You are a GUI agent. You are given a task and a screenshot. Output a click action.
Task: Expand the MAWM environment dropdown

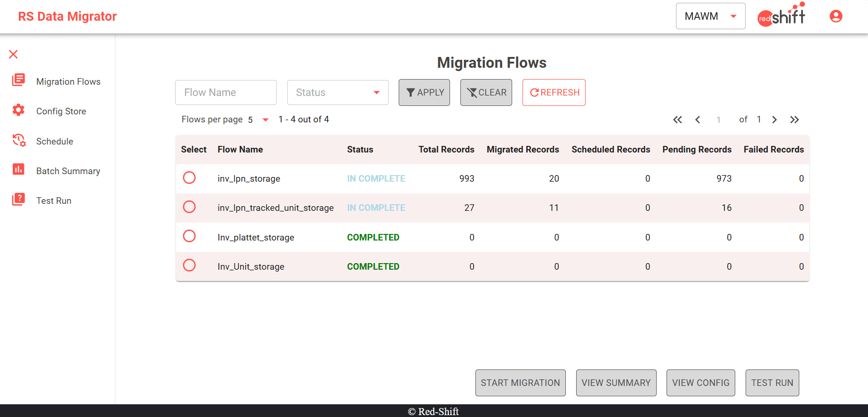(x=710, y=16)
